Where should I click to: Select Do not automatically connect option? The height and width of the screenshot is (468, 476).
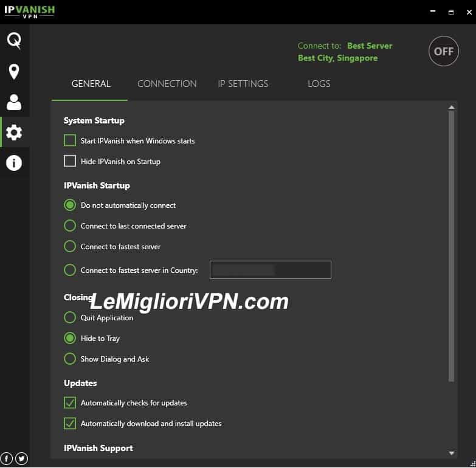click(70, 205)
